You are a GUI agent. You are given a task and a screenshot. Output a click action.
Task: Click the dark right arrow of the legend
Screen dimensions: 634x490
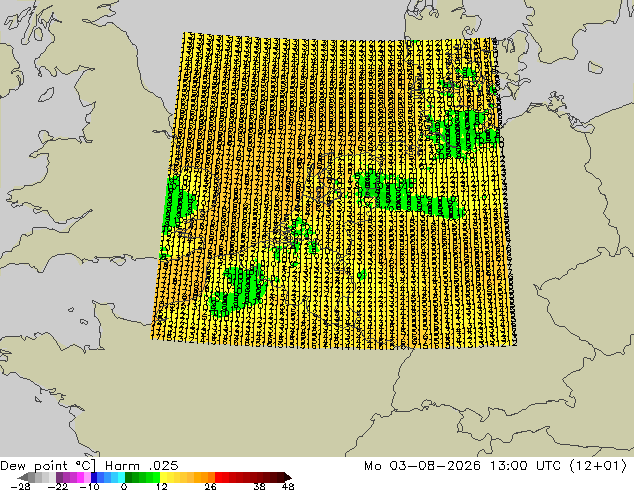(x=288, y=477)
